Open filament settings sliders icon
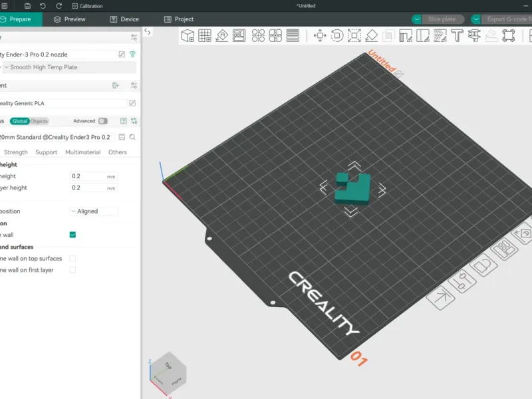Screen dimensions: 532x399 coord(134,86)
